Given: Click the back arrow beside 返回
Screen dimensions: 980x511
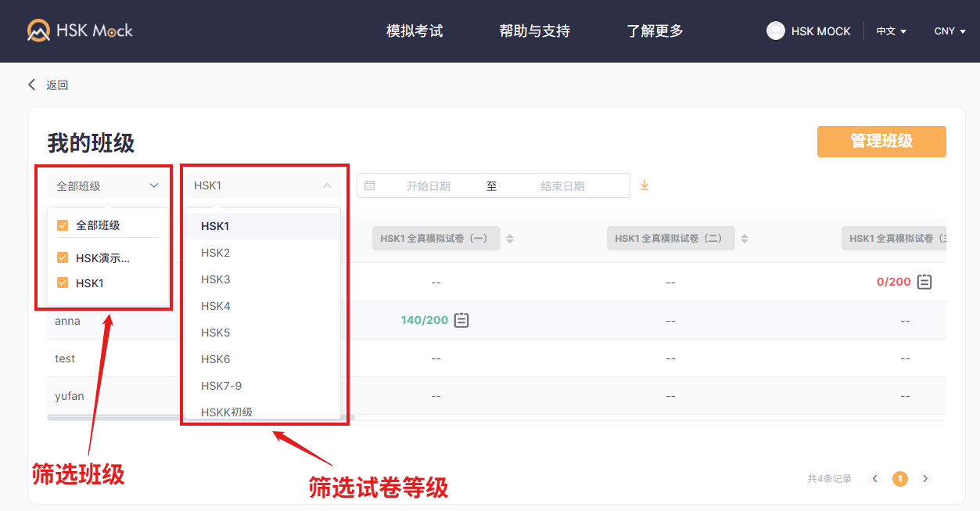Looking at the screenshot, I should (x=31, y=84).
